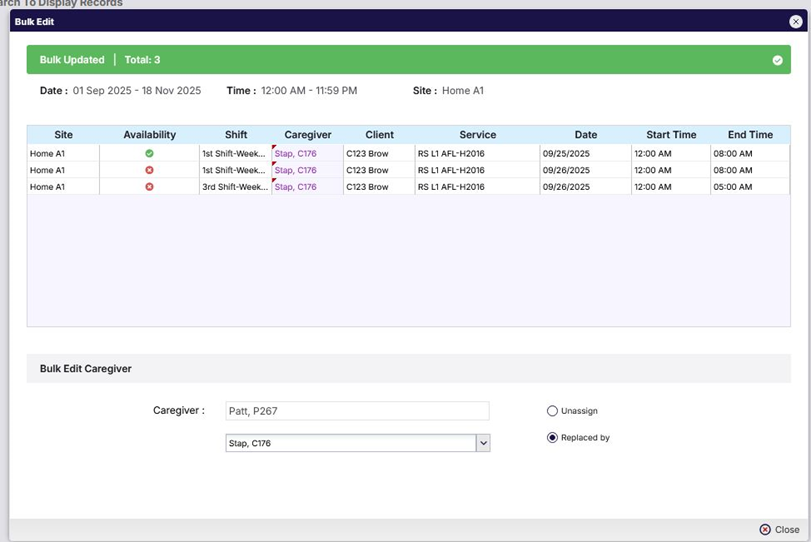Click the Service column header

[477, 135]
